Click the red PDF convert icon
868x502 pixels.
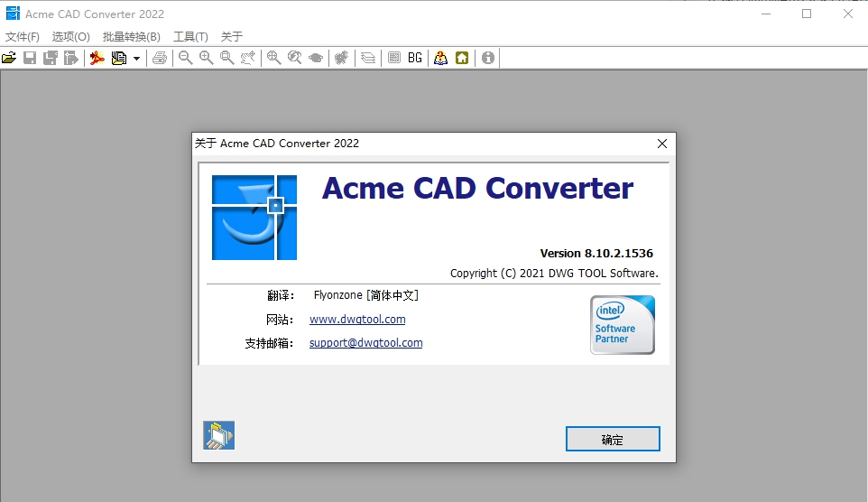coord(97,58)
